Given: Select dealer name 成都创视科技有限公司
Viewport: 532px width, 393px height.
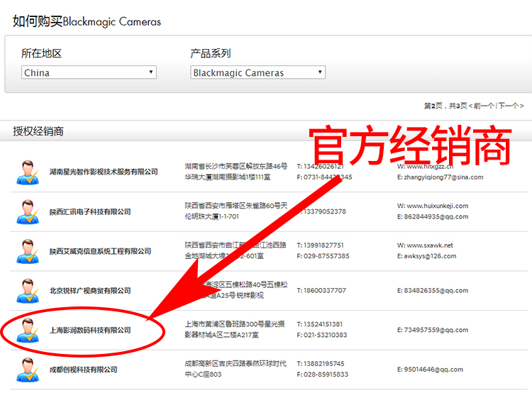Looking at the screenshot, I should pos(83,370).
